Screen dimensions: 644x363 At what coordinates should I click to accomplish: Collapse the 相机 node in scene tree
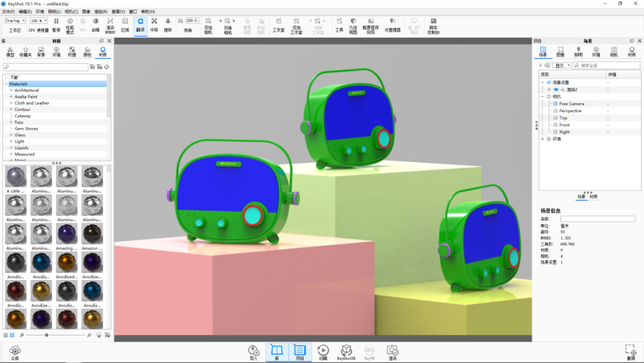coord(543,97)
